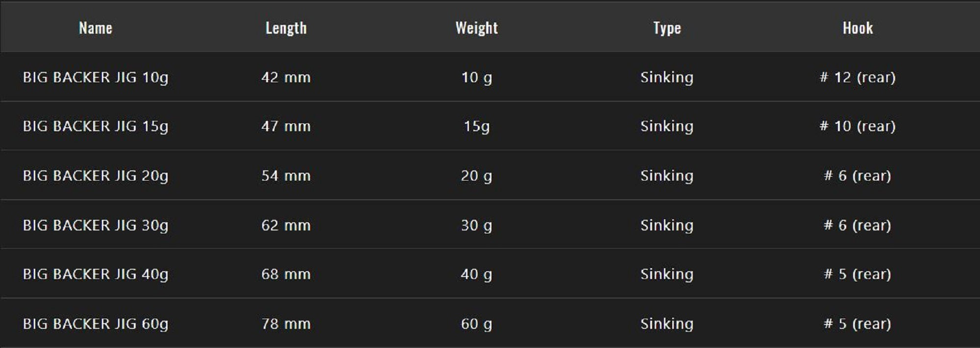Click the Length column header
980x348 pixels.
pos(286,28)
